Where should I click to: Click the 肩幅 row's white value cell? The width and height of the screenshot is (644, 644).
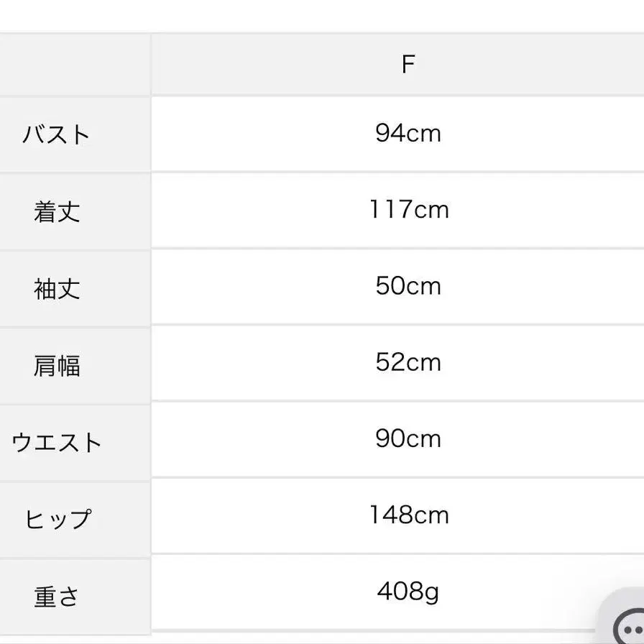click(397, 363)
